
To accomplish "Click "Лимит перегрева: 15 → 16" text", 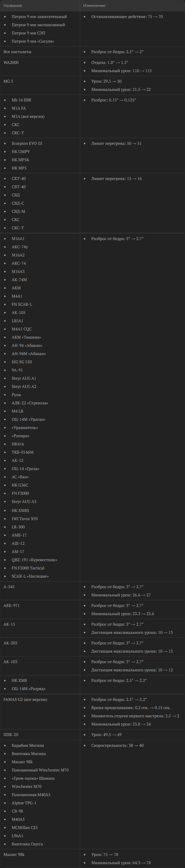I will pyautogui.click(x=116, y=179).
